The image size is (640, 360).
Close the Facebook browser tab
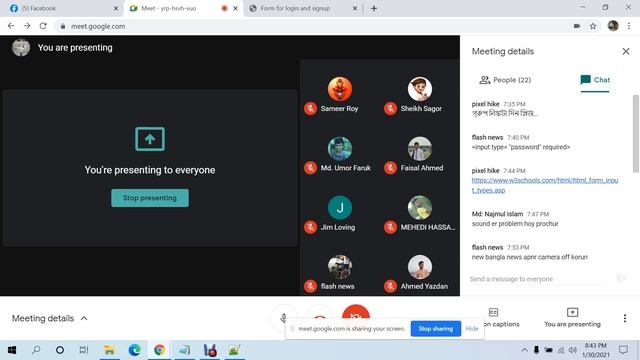click(116, 8)
